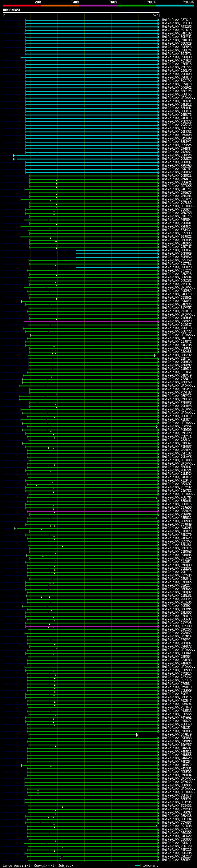Select hit label UniRef100_B0FUS0
The height and width of the screenshot is (868, 197).
177,257
